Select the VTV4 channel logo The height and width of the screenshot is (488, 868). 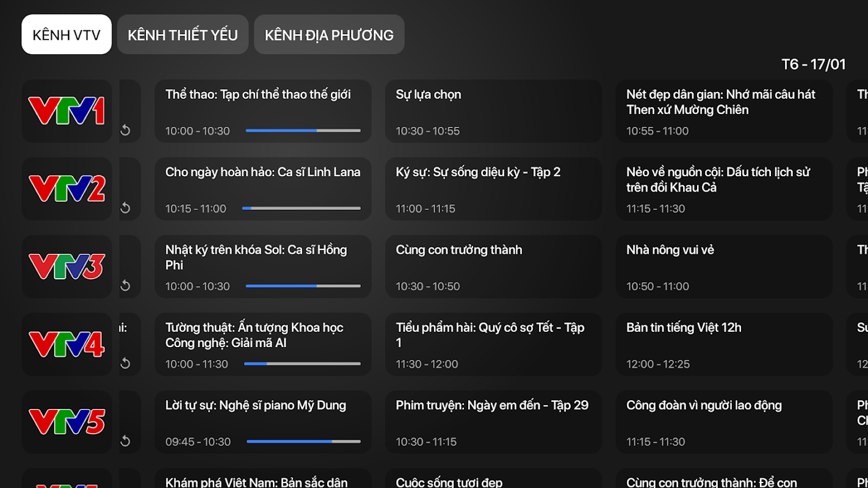pyautogui.click(x=67, y=344)
